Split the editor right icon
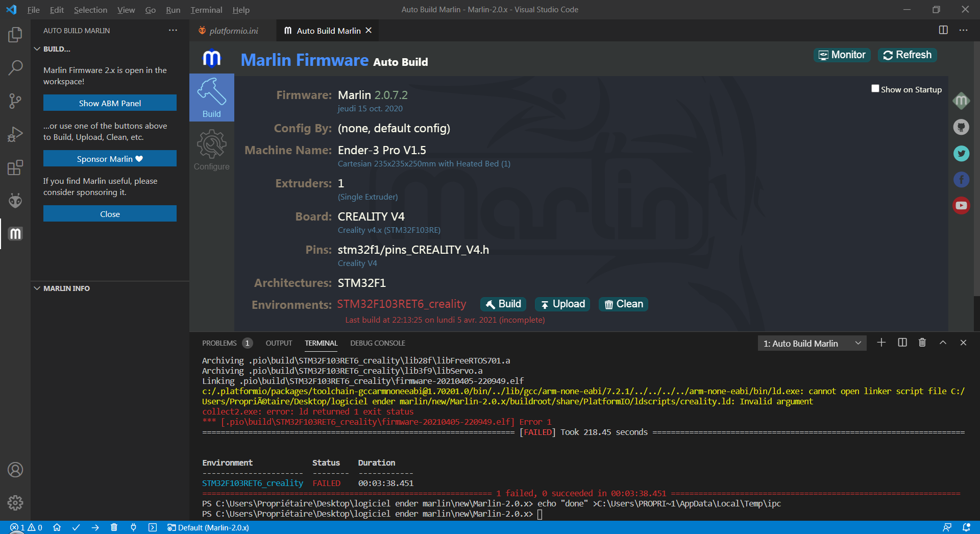 [943, 30]
